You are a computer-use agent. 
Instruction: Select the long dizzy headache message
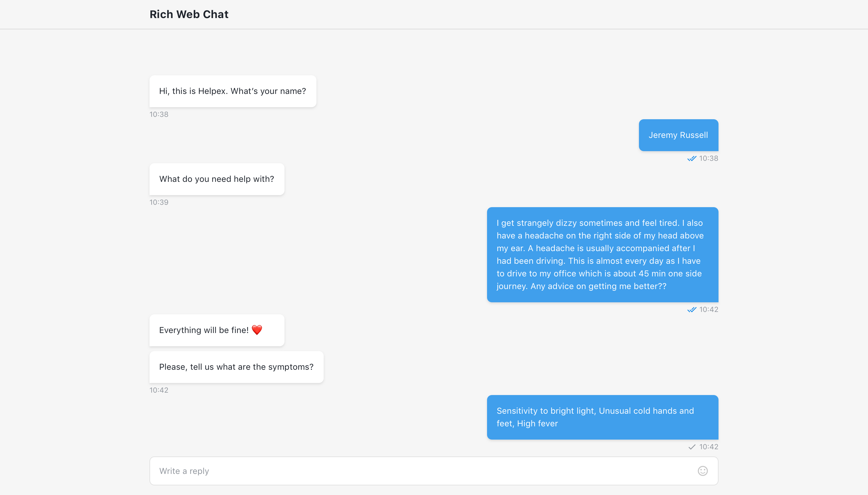click(x=602, y=255)
